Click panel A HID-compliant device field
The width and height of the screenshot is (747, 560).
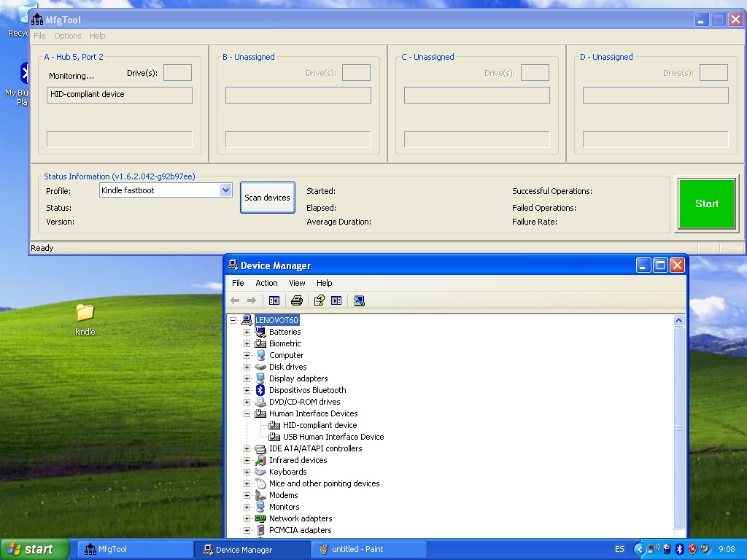click(x=120, y=95)
